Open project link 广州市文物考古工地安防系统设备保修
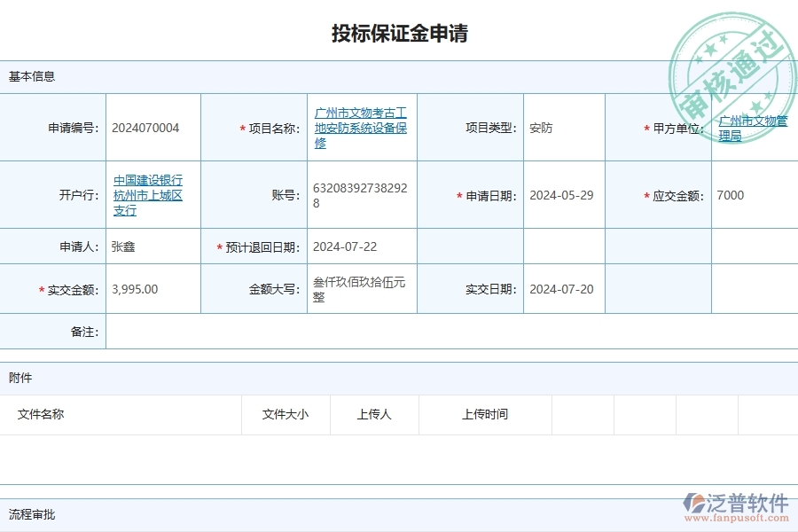Screen dimensions: 798x532 pyautogui.click(x=361, y=127)
